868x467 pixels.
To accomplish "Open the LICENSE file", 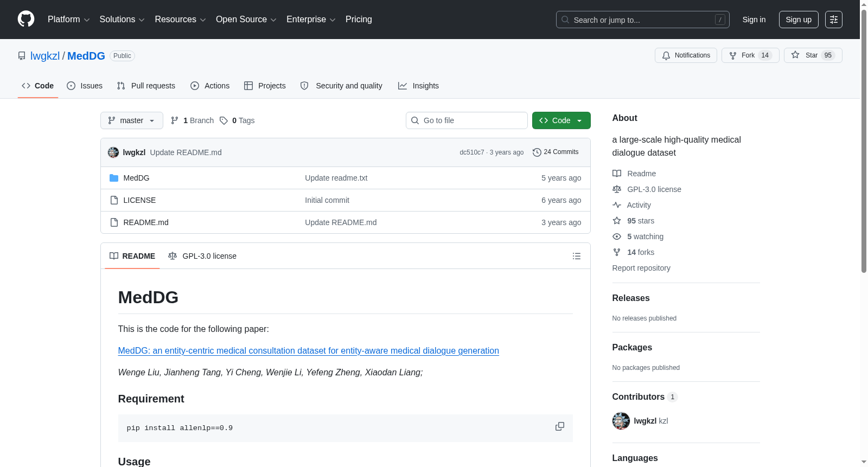I will [139, 200].
